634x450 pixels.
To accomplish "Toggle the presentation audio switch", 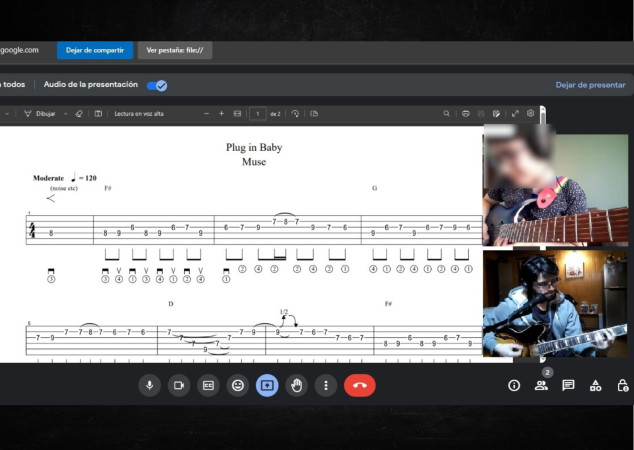I will tap(157, 85).
